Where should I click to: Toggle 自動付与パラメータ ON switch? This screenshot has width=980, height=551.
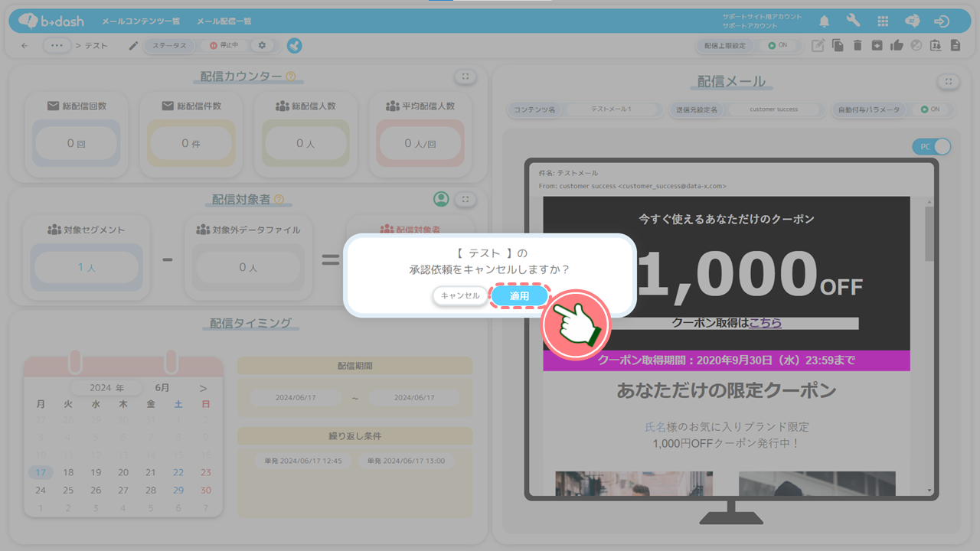[x=931, y=109]
